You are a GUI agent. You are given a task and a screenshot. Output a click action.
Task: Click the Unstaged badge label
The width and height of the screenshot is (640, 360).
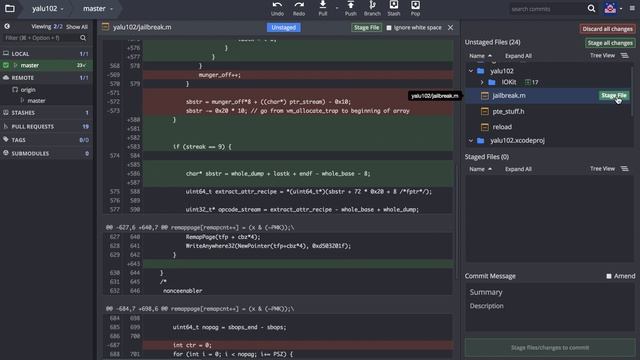point(283,27)
